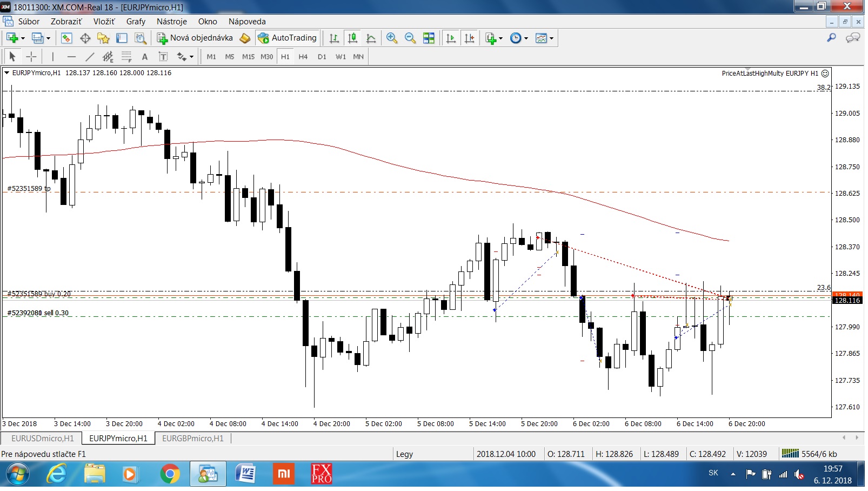Click the Nová objednávka button
The height and width of the screenshot is (491, 868).
[195, 38]
